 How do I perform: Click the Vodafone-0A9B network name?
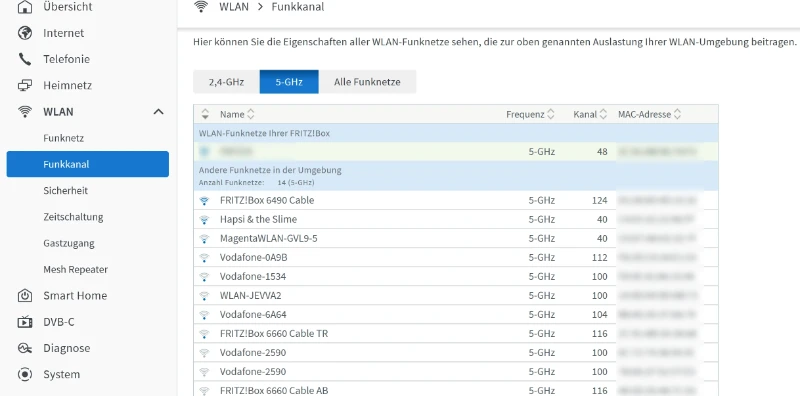[x=254, y=258]
